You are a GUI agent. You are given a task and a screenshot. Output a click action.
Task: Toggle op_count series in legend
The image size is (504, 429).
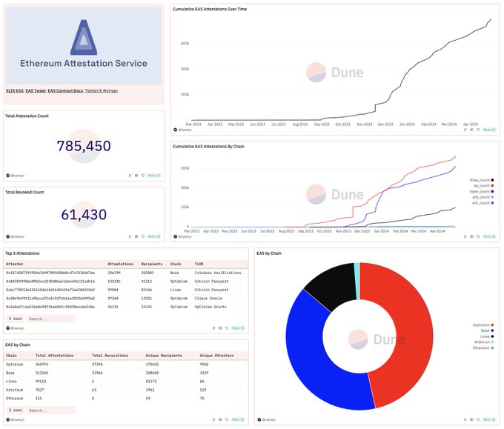[x=483, y=186]
